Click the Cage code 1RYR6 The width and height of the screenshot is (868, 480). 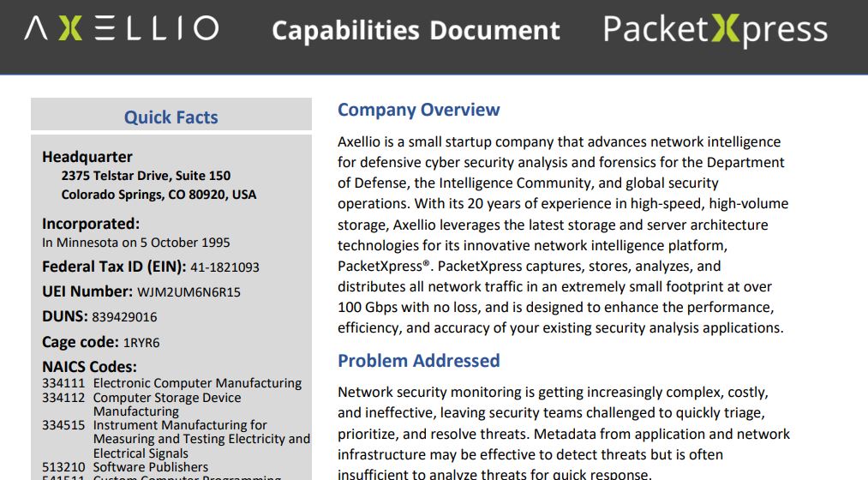141,343
